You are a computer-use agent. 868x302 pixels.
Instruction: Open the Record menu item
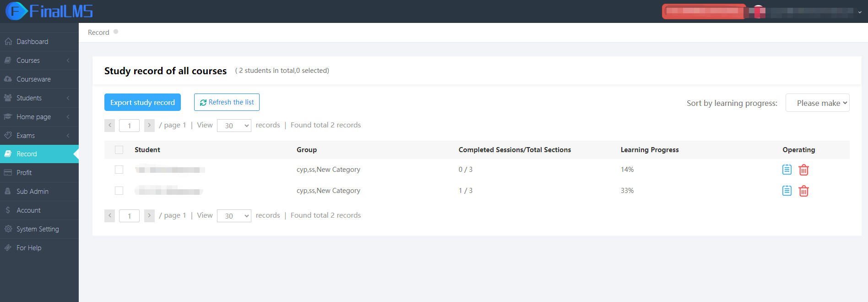tap(39, 154)
